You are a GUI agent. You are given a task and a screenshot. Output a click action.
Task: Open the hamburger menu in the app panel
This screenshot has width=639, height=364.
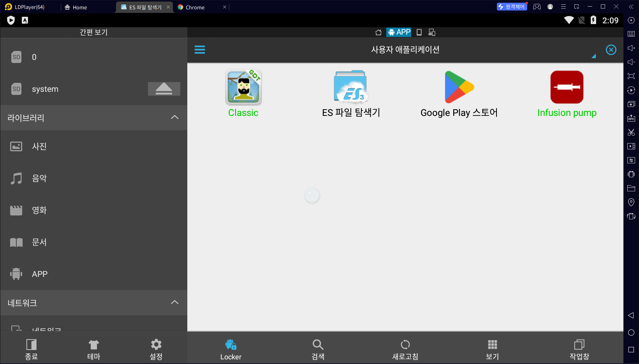pos(200,49)
